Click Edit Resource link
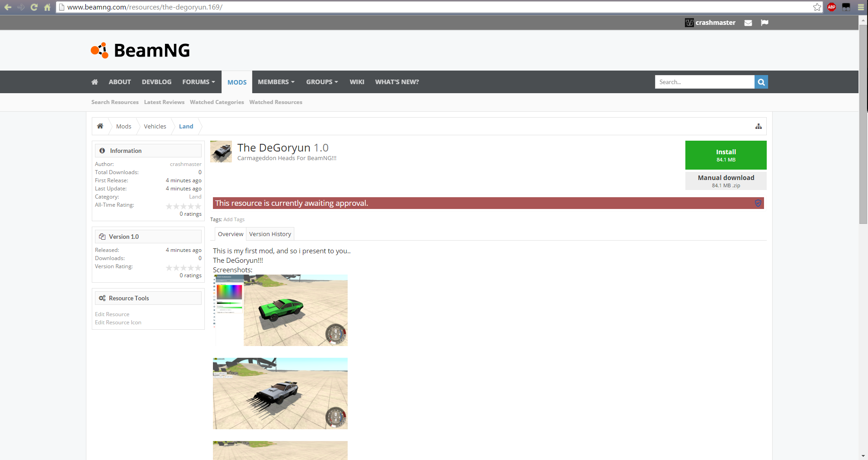Screen dimensions: 868x460 click(x=112, y=314)
